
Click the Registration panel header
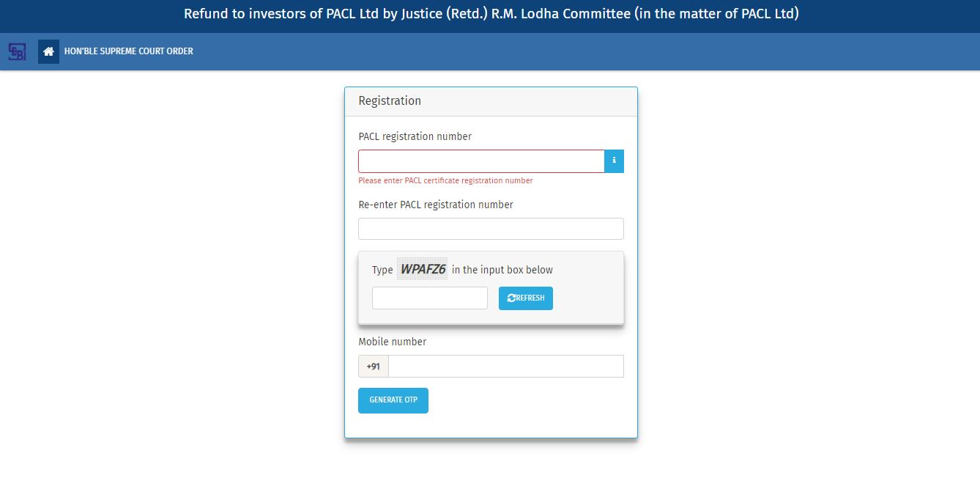click(390, 100)
